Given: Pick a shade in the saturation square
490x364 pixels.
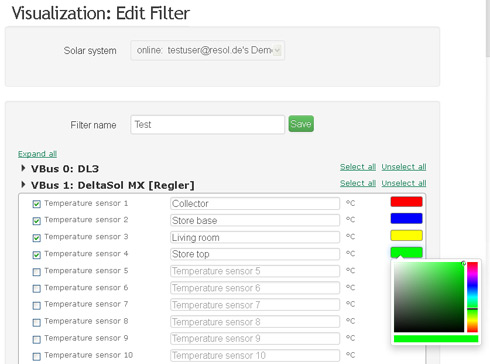Looking at the screenshot, I should click(x=429, y=297).
